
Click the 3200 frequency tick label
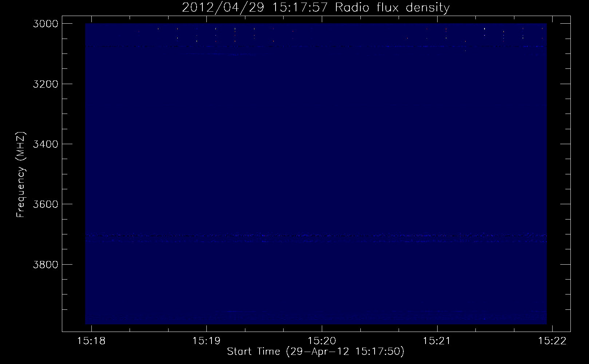[46, 84]
